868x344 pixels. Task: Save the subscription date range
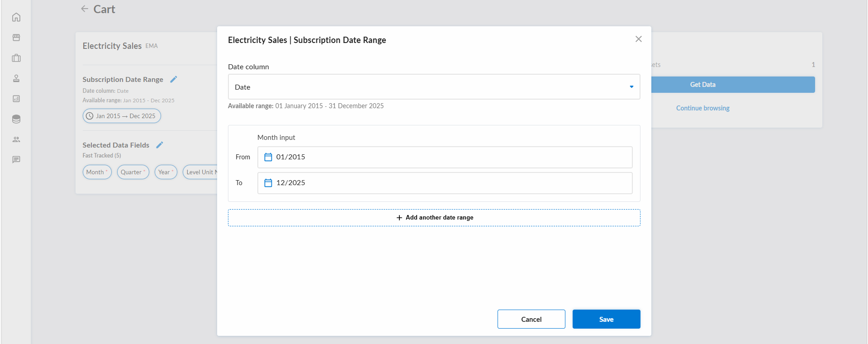click(607, 319)
